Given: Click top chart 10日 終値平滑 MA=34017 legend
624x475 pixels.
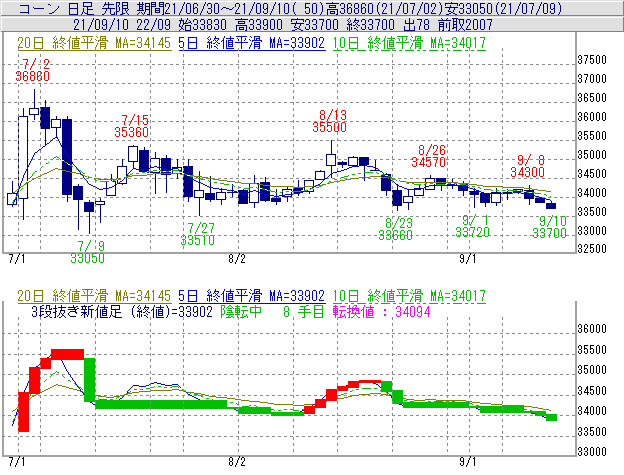Looking at the screenshot, I should tap(409, 43).
